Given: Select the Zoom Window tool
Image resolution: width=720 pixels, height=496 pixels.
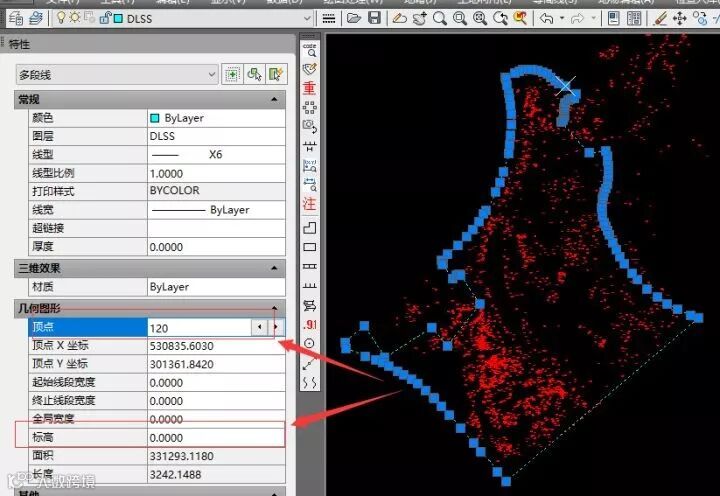Looking at the screenshot, I should pyautogui.click(x=460, y=18).
